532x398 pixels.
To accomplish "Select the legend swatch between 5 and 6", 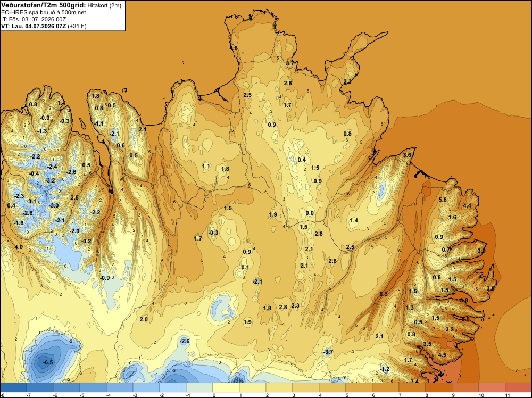I will coord(359,387).
